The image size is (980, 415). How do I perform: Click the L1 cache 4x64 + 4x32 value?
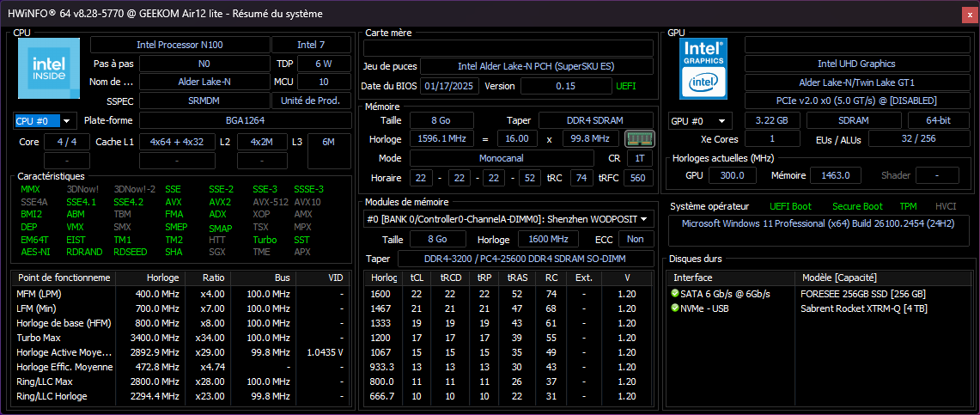pos(177,142)
